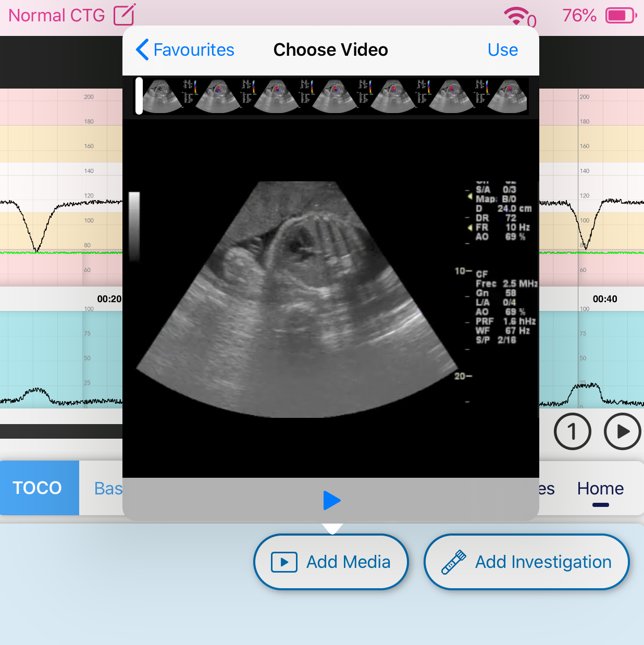Go back to Favourites
This screenshot has width=644, height=645.
click(x=185, y=50)
